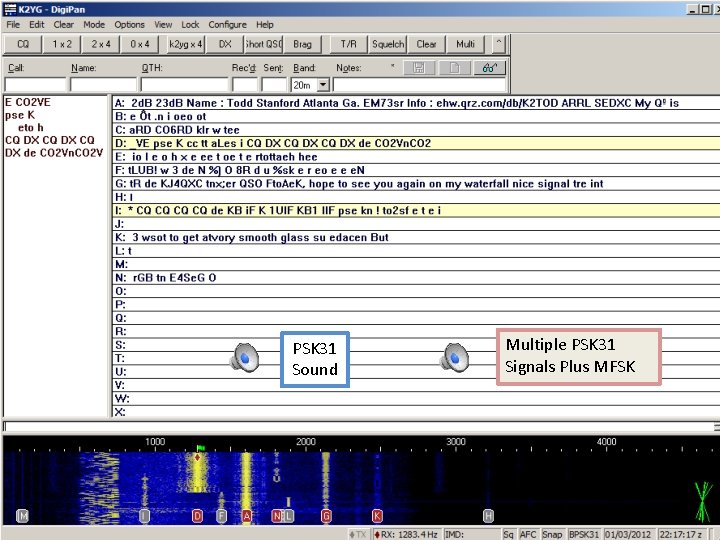
Task: Click the 2 x 4 macro button
Action: pos(101,44)
